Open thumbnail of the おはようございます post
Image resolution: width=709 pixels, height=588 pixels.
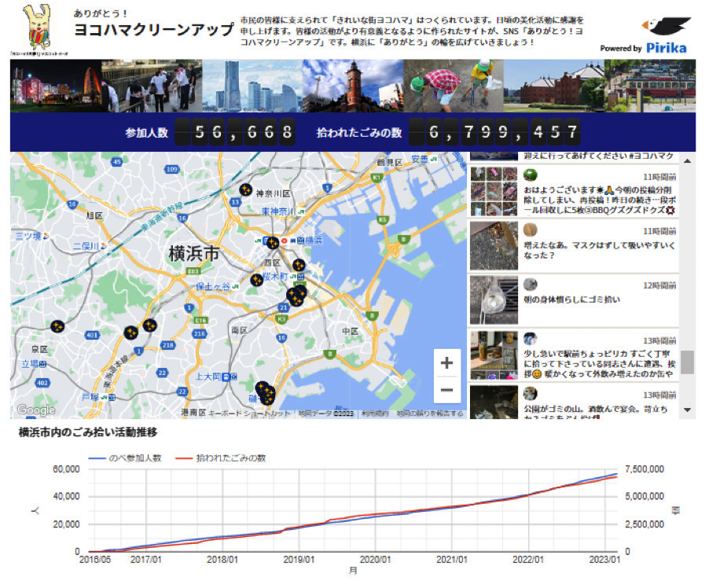click(494, 191)
